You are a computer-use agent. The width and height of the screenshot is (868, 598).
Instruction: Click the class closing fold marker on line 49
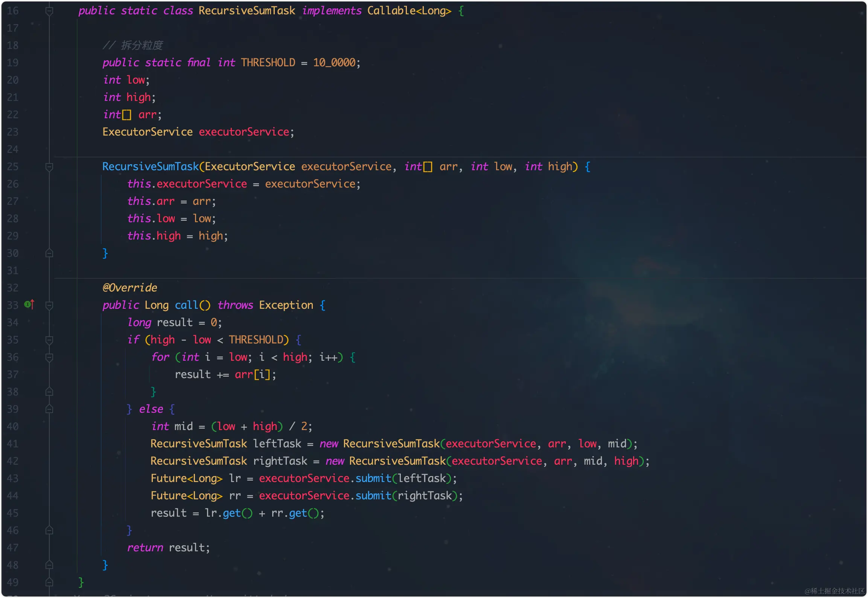[x=49, y=583]
